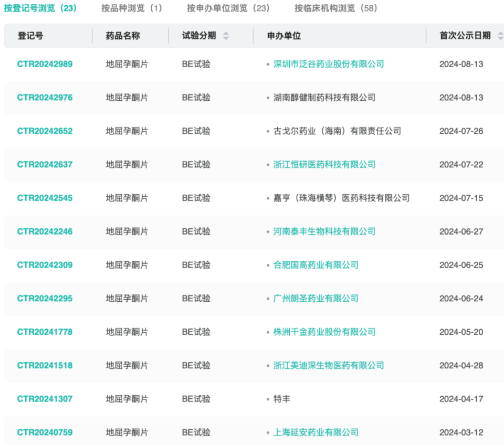Open sponsor 合肥国高药业有限公司
This screenshot has width=504, height=445.
pos(316,265)
